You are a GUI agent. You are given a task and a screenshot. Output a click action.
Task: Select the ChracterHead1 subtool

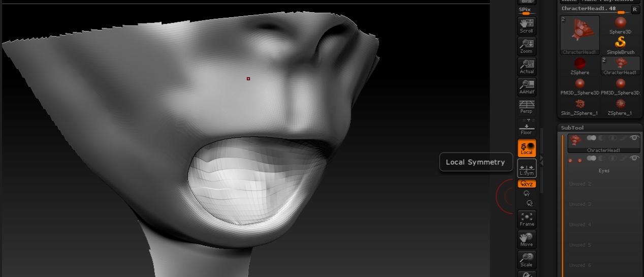pos(604,143)
